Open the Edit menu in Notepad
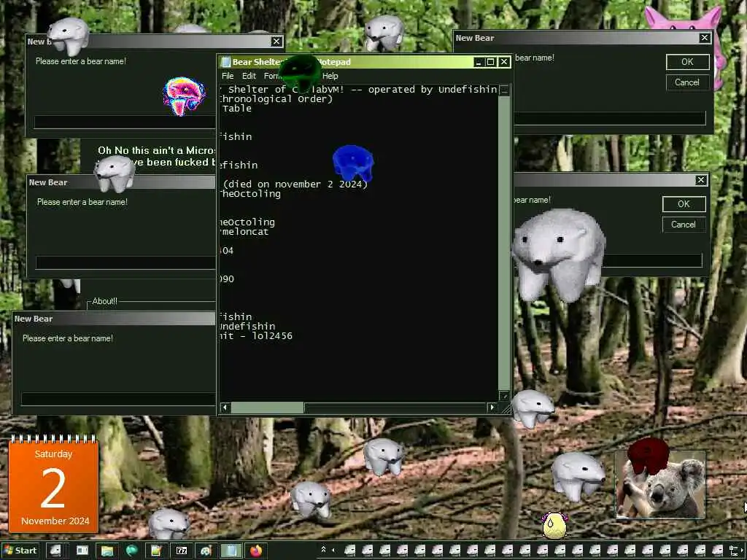Viewport: 747px width, 560px height. (249, 76)
